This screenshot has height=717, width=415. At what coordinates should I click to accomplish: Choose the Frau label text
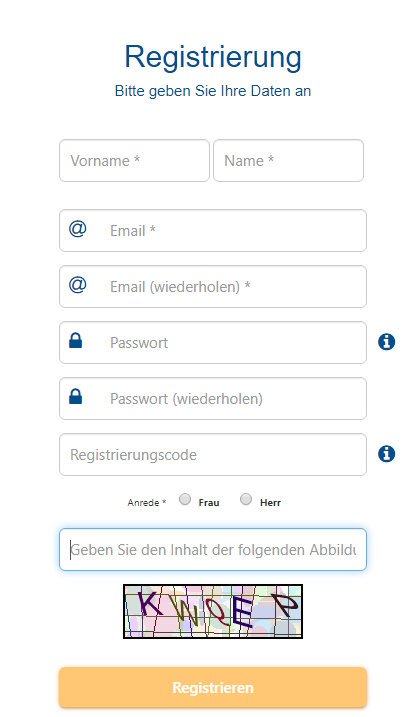pyautogui.click(x=209, y=503)
